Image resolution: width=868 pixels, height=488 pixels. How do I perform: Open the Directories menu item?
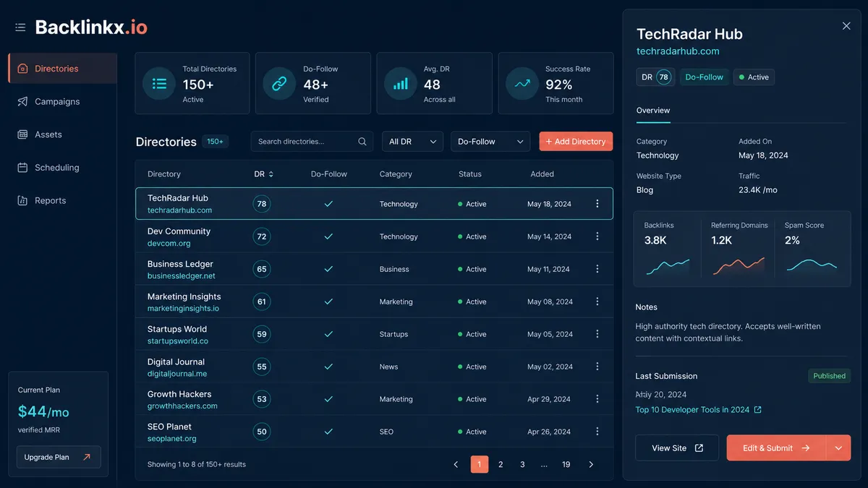[62, 69]
